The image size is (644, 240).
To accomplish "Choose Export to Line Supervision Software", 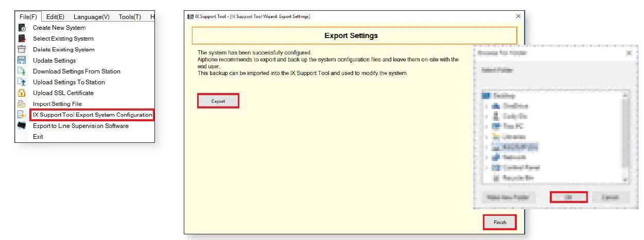I will pos(81,126).
